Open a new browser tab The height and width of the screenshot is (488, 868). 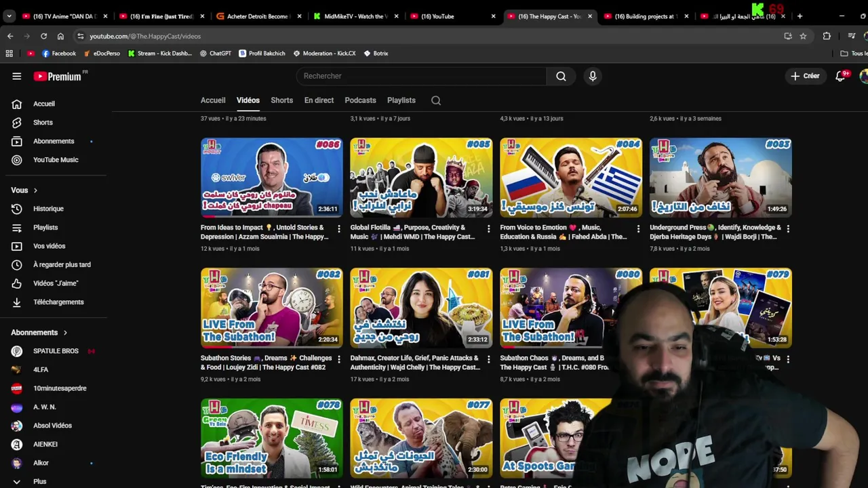(x=800, y=16)
